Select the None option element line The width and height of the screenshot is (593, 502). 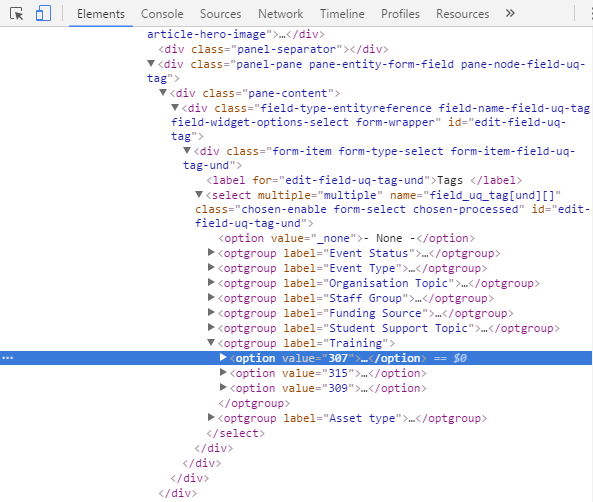(x=346, y=239)
